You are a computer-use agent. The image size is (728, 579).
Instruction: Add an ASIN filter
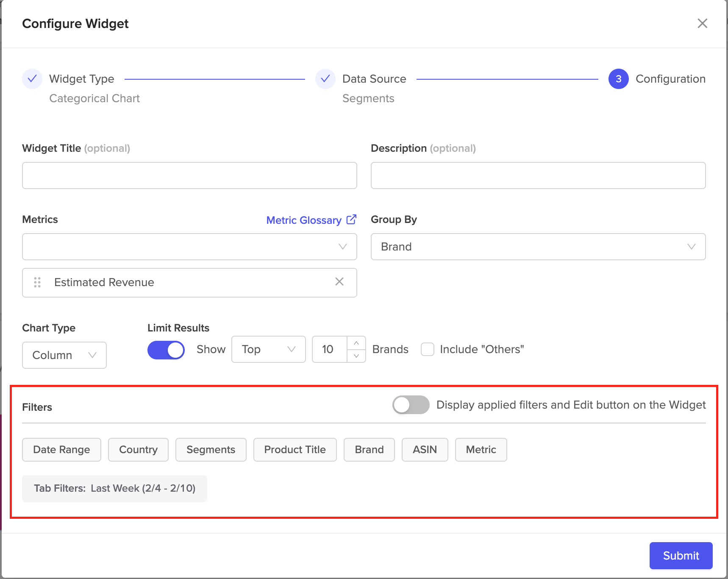click(x=425, y=450)
